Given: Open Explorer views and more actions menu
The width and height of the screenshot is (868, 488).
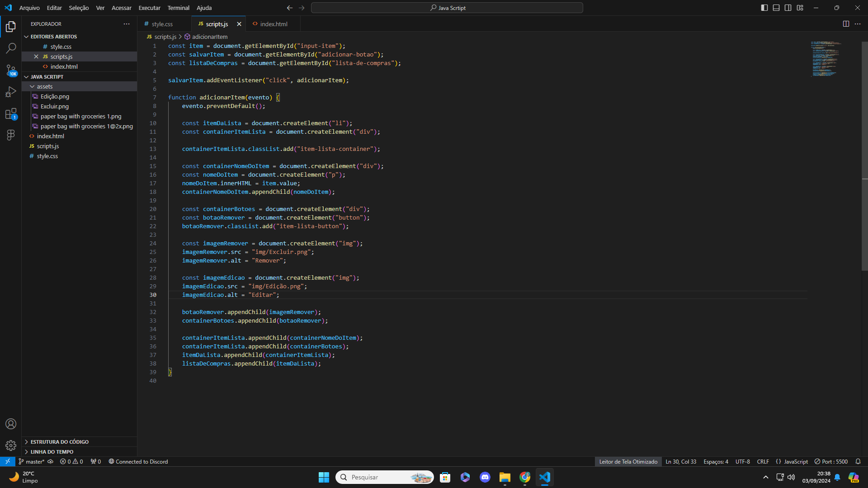Looking at the screenshot, I should click(127, 24).
